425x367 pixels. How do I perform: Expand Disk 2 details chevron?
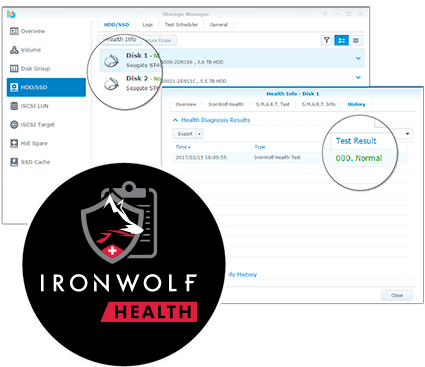(358, 77)
